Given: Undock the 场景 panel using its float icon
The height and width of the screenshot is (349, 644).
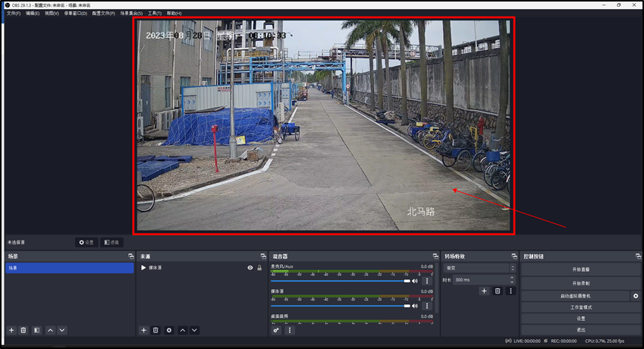Looking at the screenshot, I should pyautogui.click(x=131, y=256).
